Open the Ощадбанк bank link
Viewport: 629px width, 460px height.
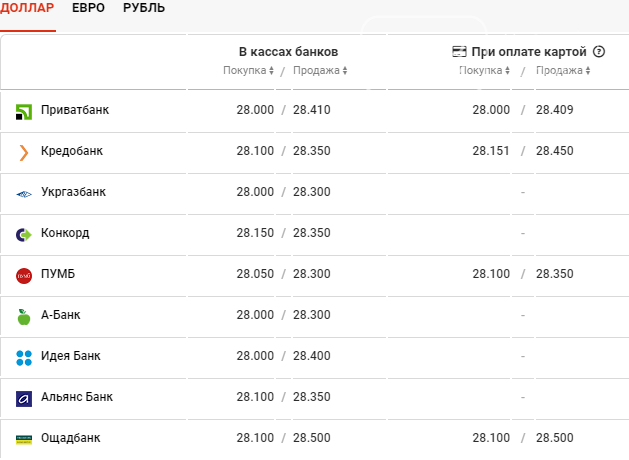pos(71,438)
